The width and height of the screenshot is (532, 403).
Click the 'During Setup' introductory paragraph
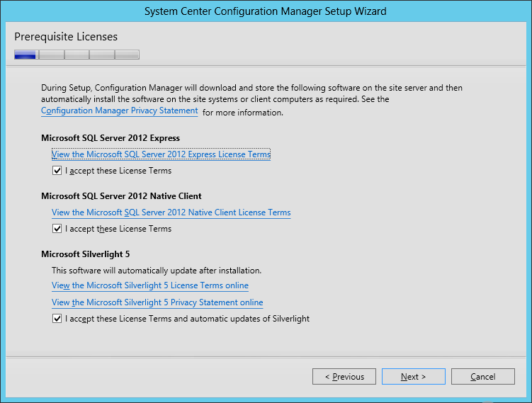pyautogui.click(x=251, y=100)
